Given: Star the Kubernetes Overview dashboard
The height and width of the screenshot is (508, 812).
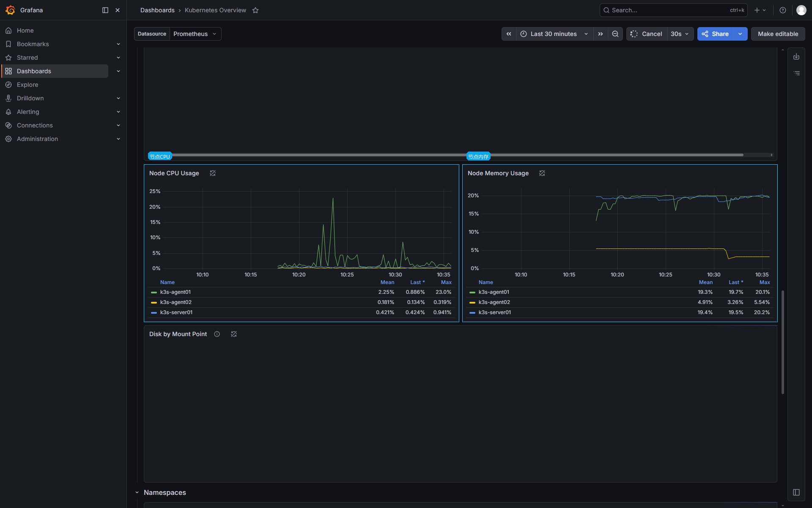Looking at the screenshot, I should pyautogui.click(x=255, y=10).
